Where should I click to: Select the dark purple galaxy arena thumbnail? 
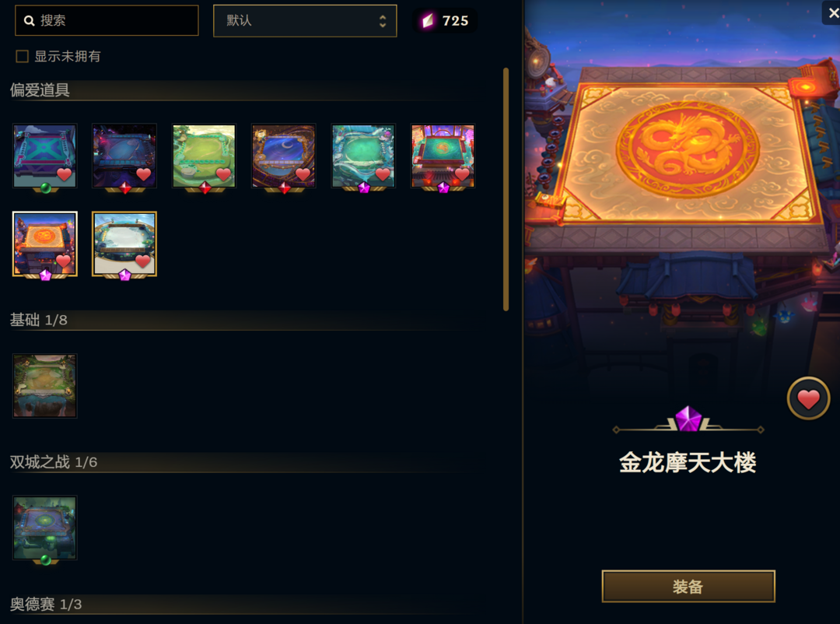point(124,156)
